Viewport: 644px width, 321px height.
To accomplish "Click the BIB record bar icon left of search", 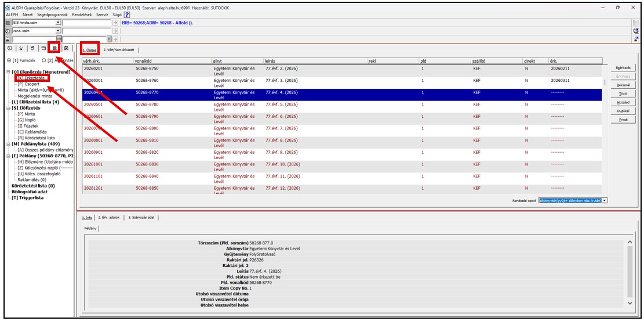I will click(x=8, y=23).
